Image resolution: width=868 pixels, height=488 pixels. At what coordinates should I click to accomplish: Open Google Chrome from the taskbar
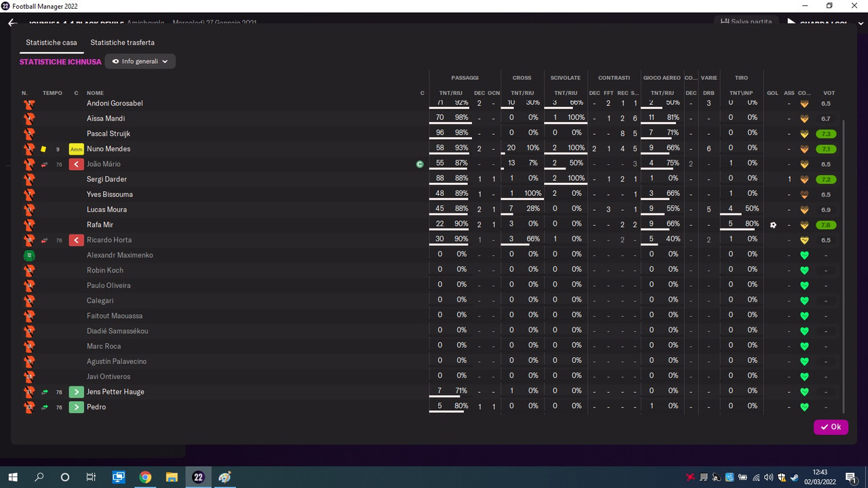tap(145, 477)
